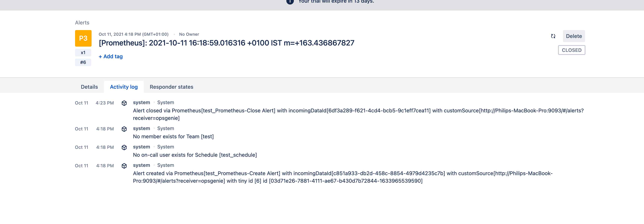Toggle alert ownership via 'No Owner'

coord(189,34)
